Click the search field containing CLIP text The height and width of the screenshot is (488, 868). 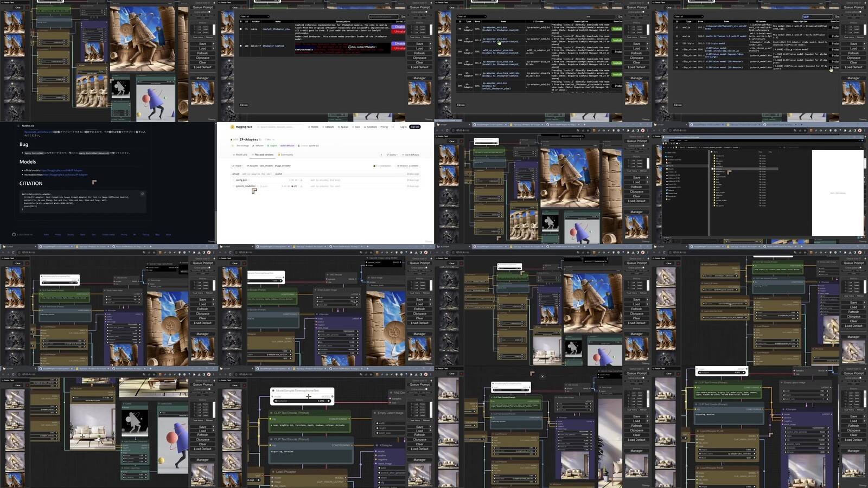tap(817, 17)
